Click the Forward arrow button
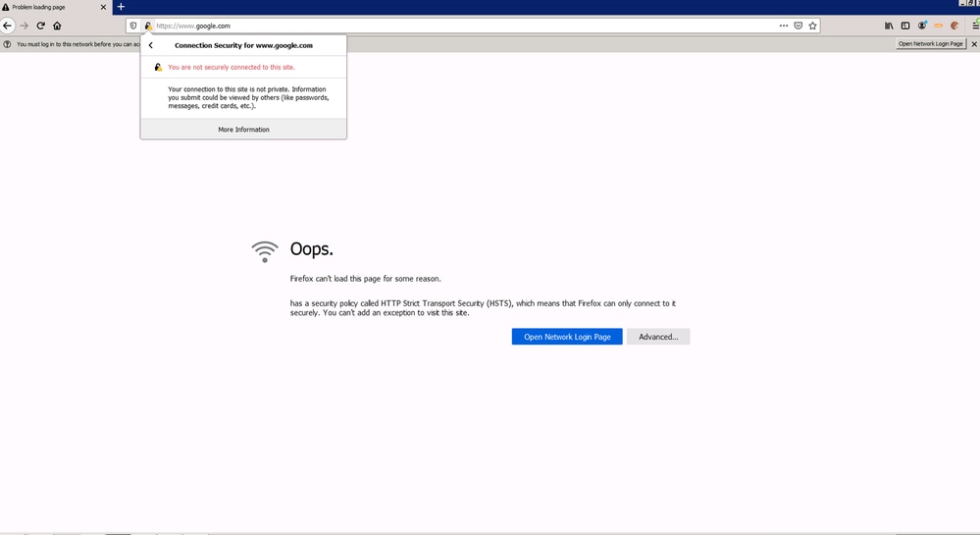This screenshot has width=980, height=535. coord(24,26)
